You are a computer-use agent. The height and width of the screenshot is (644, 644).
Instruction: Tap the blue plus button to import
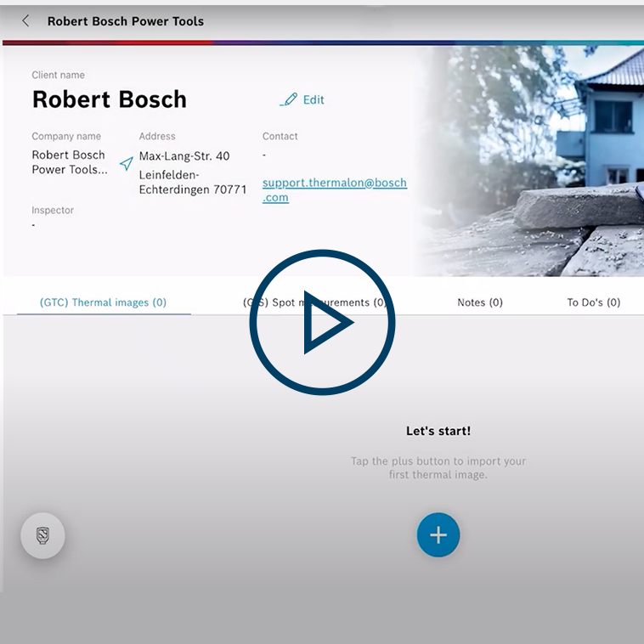point(438,534)
